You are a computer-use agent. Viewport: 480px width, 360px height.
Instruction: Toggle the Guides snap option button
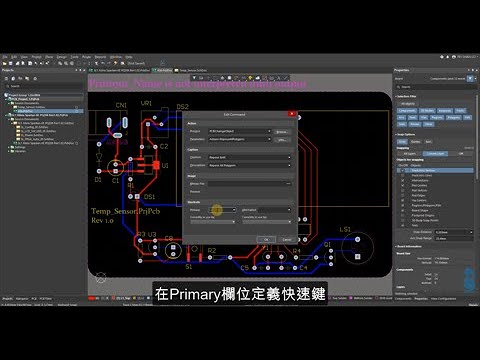click(x=415, y=142)
